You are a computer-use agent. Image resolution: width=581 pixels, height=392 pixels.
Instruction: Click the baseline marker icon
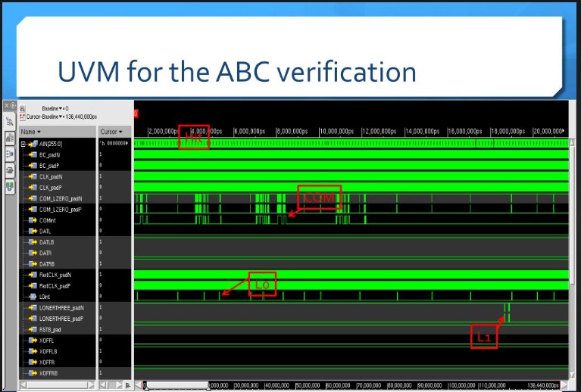click(22, 109)
